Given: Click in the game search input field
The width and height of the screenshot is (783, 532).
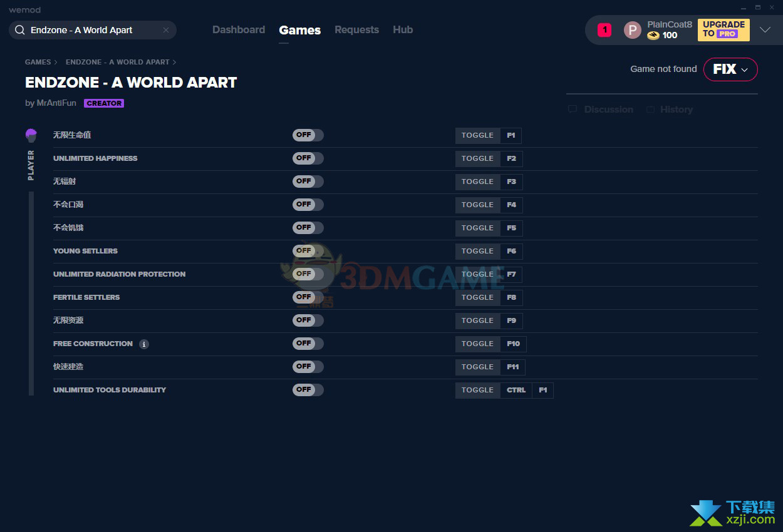Looking at the screenshot, I should click(x=94, y=30).
